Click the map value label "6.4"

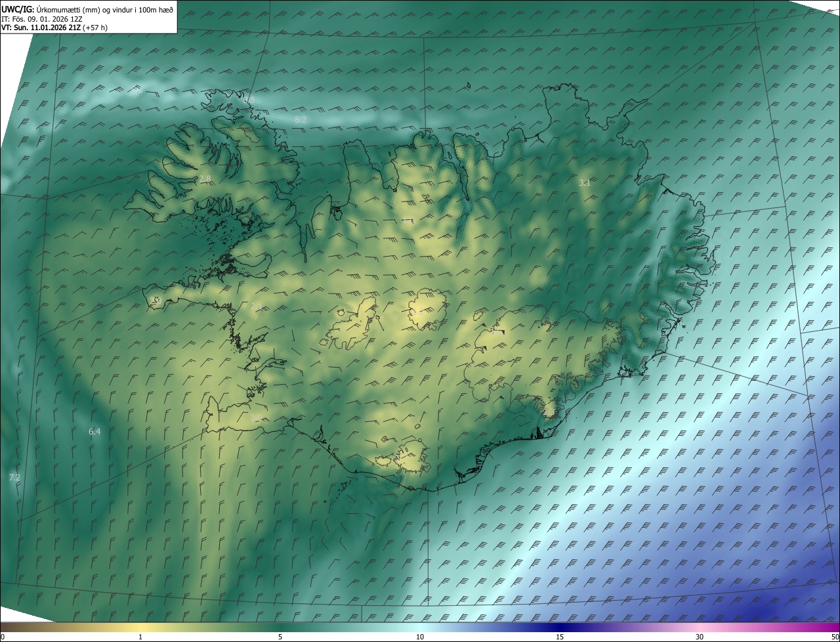pyautogui.click(x=94, y=431)
